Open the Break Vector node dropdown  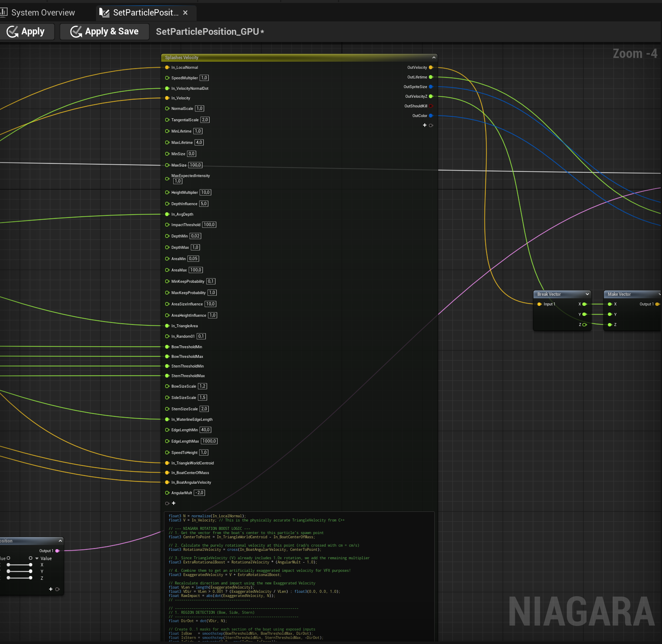[x=587, y=294]
